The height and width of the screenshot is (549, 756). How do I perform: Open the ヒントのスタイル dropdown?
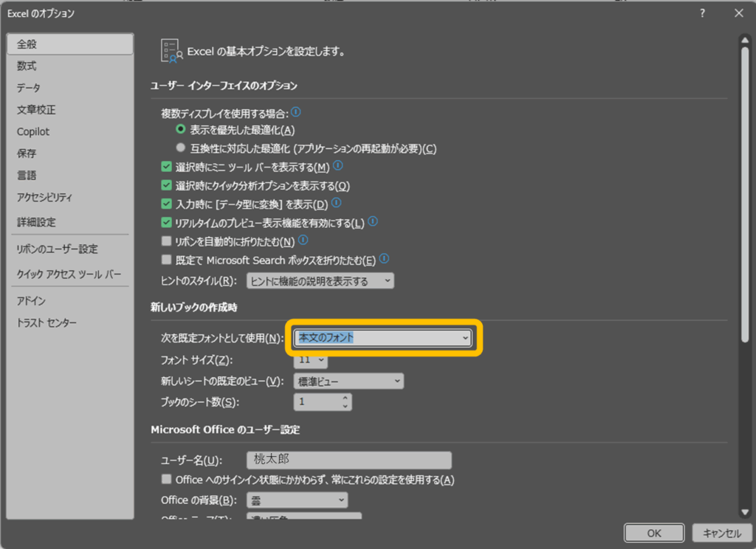point(320,281)
